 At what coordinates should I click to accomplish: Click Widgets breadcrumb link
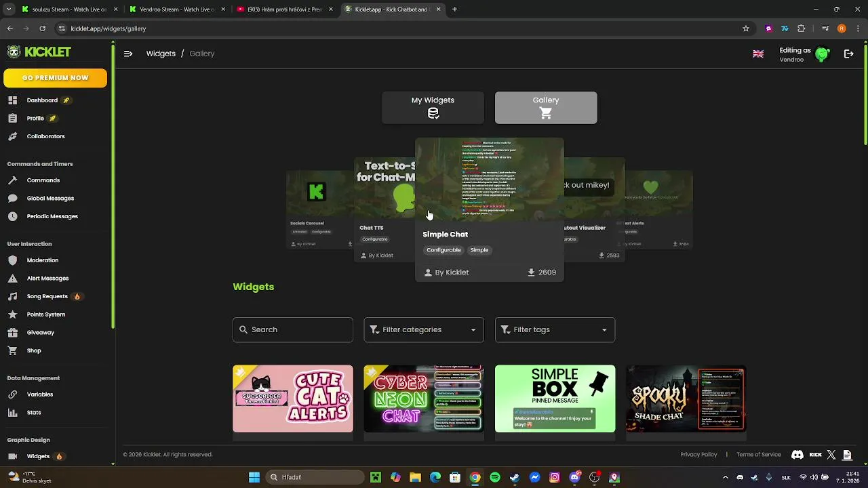coord(161,54)
